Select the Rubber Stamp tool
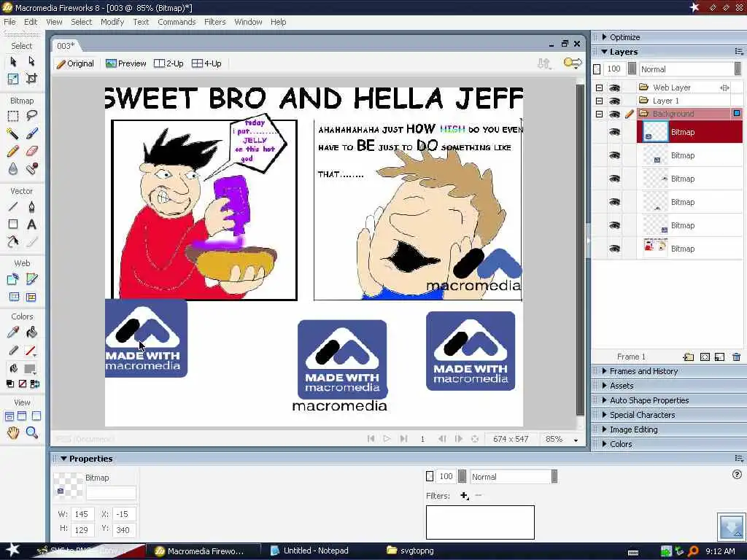Screen dimensions: 747x560 tap(31, 168)
